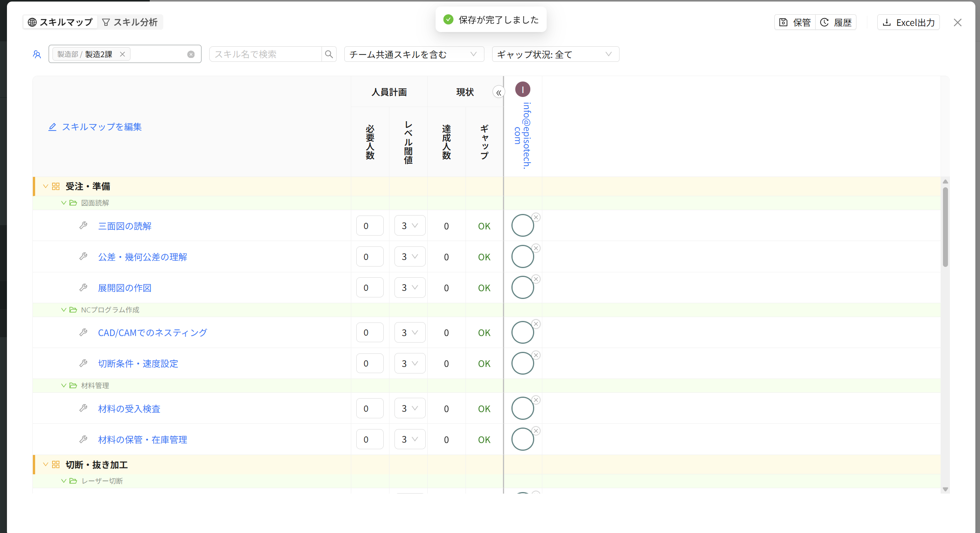Clear the level via x on 材料の保管・在庫管理 circle
Viewport: 980px width, 533px height.
536,431
